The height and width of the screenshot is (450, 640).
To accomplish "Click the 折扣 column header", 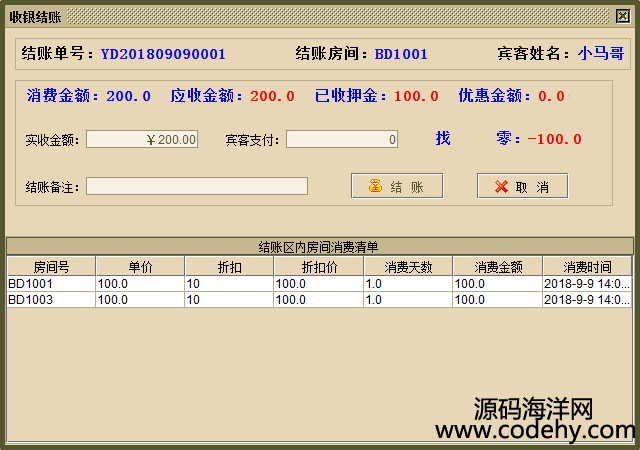I will [x=229, y=267].
